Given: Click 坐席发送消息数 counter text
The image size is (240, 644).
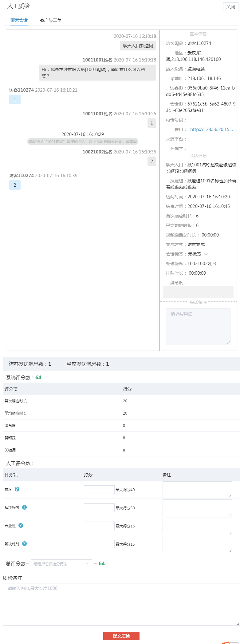Looking at the screenshot, I should [88, 364].
